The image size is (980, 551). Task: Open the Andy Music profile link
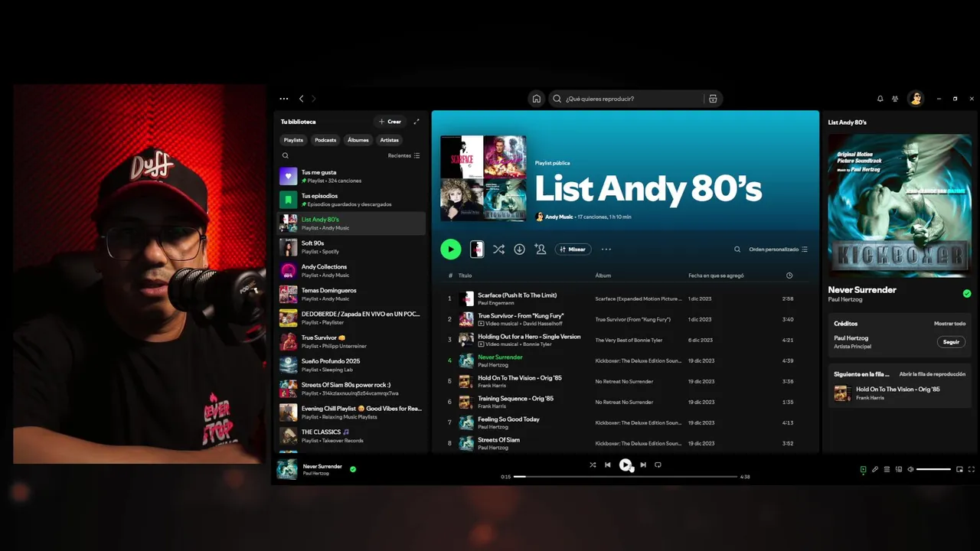pyautogui.click(x=559, y=217)
